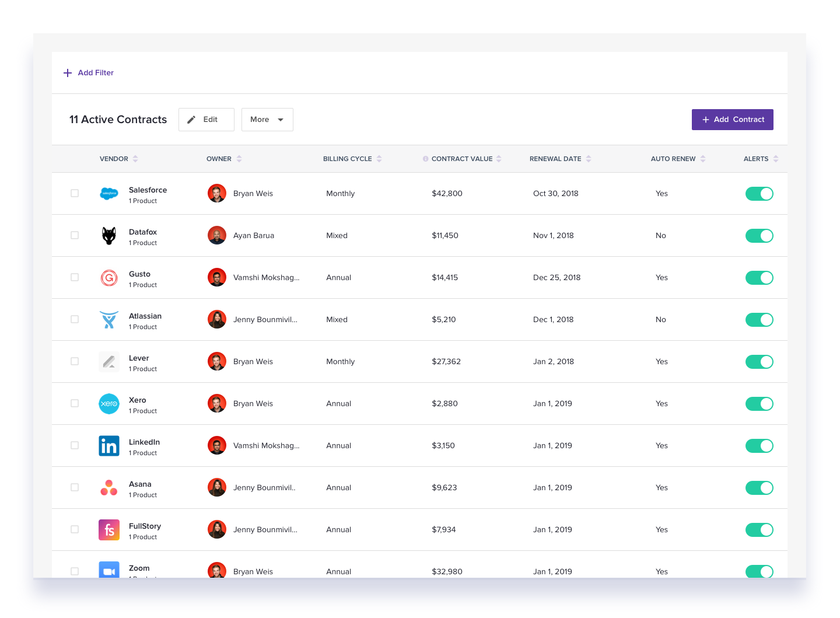Screen dimensions: 840x618
Task: Open the Datafox vendor name link
Action: pyautogui.click(x=143, y=232)
